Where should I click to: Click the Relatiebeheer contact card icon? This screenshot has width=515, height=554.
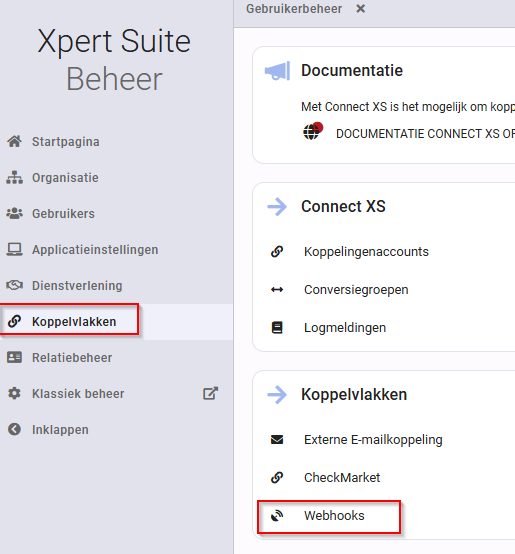(14, 358)
